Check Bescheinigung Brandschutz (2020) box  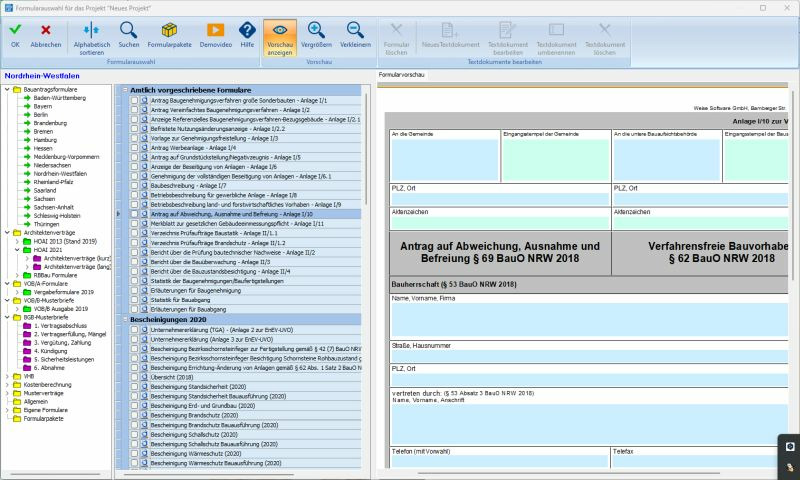(134, 415)
